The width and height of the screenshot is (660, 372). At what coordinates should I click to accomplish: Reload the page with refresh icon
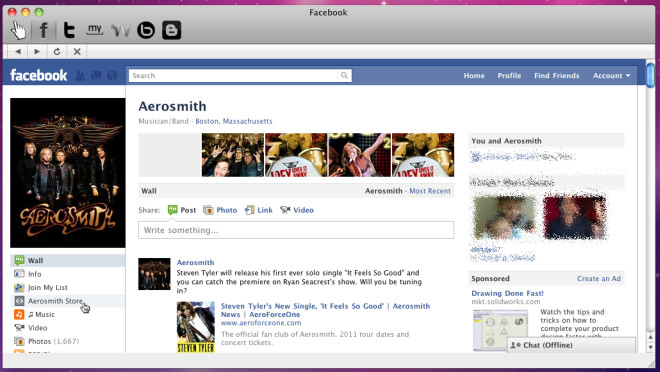tap(57, 51)
